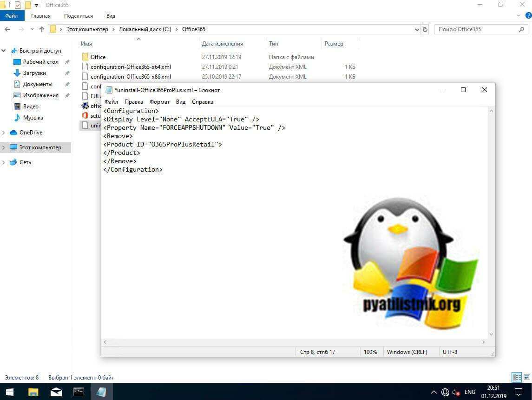Expand the Этот компьютер tree node

coord(4,147)
